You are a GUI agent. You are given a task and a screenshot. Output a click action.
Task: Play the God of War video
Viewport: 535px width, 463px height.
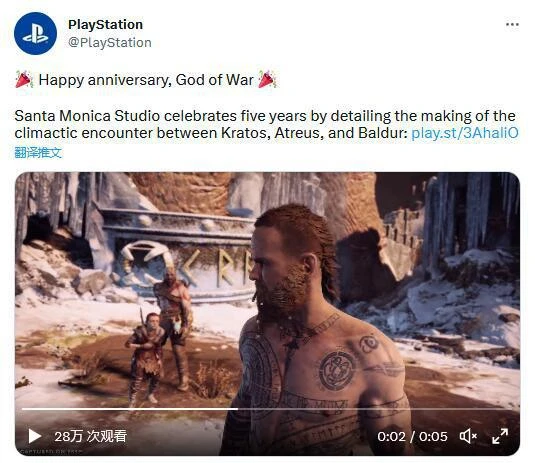tap(34, 436)
